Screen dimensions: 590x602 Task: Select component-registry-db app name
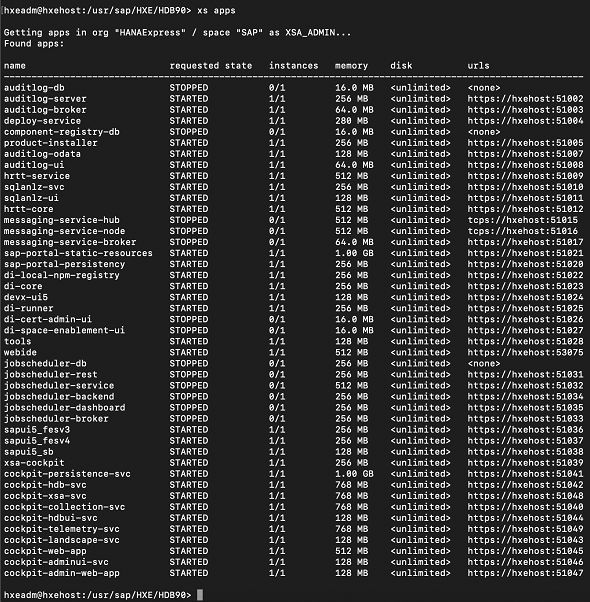(x=62, y=132)
